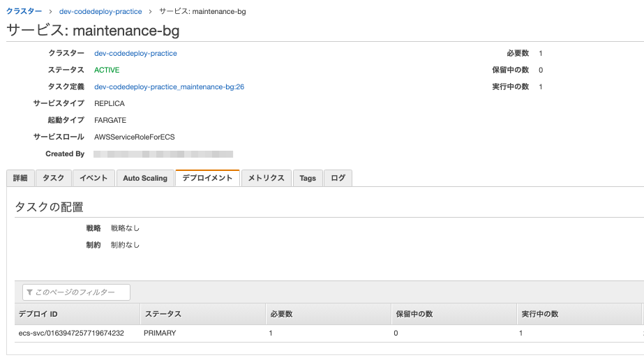The width and height of the screenshot is (644, 360).
Task: Open the タスク tab
Action: pyautogui.click(x=53, y=178)
